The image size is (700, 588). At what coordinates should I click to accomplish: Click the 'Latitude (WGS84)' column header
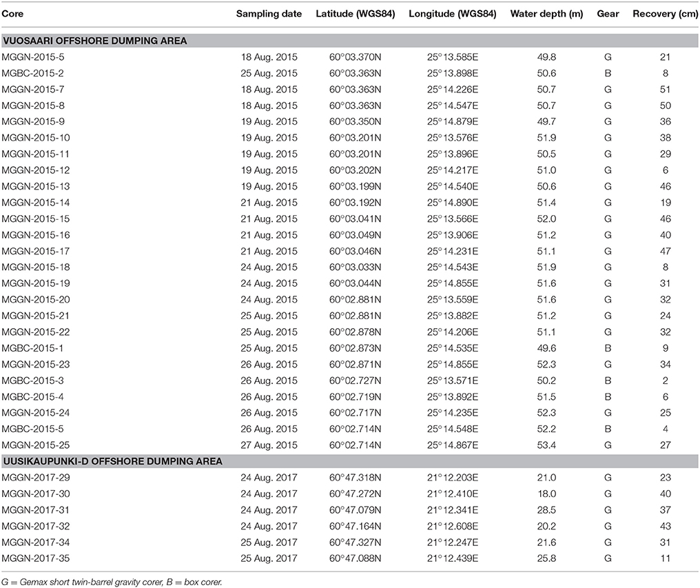point(356,14)
